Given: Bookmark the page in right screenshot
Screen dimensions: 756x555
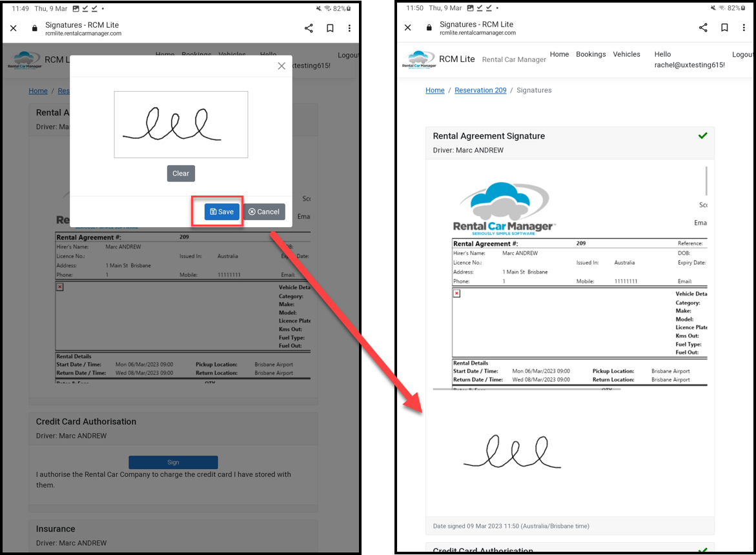Looking at the screenshot, I should click(x=724, y=28).
